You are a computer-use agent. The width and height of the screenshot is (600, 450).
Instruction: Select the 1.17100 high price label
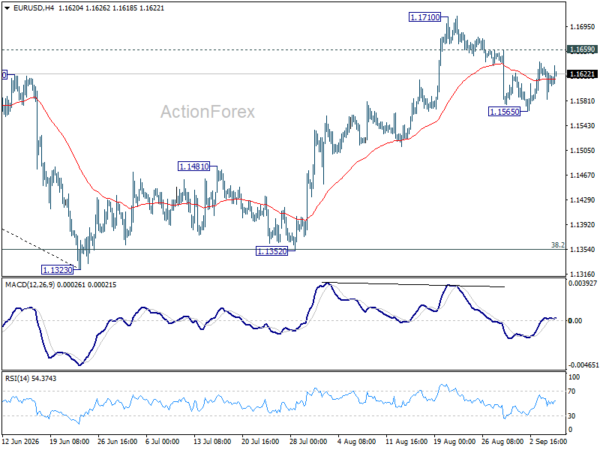tap(425, 17)
